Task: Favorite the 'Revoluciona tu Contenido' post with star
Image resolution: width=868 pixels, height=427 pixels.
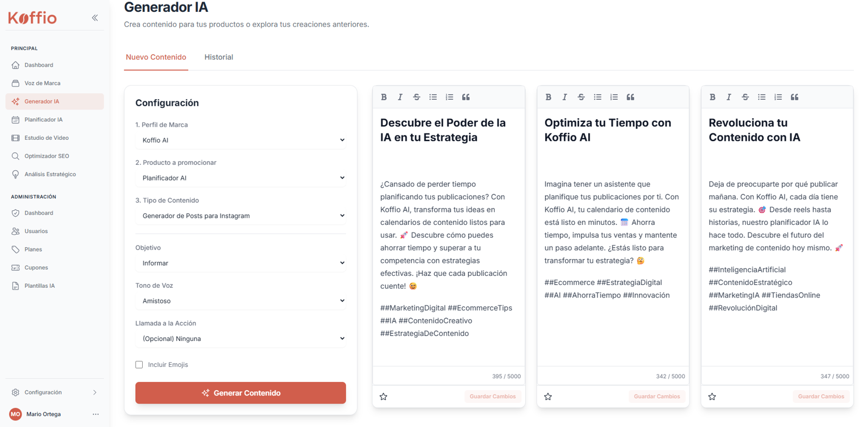Action: click(712, 397)
